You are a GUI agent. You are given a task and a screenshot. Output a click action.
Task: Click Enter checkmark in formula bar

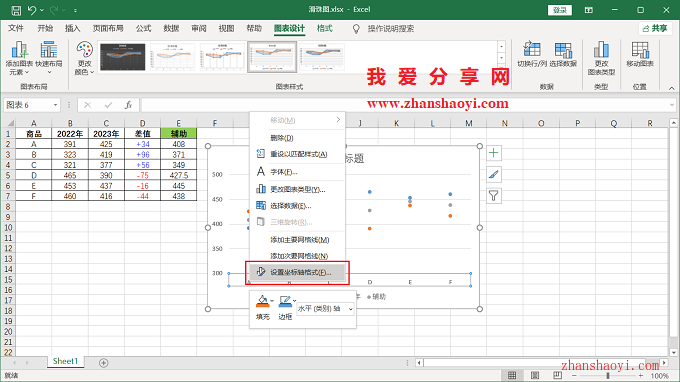(108, 105)
